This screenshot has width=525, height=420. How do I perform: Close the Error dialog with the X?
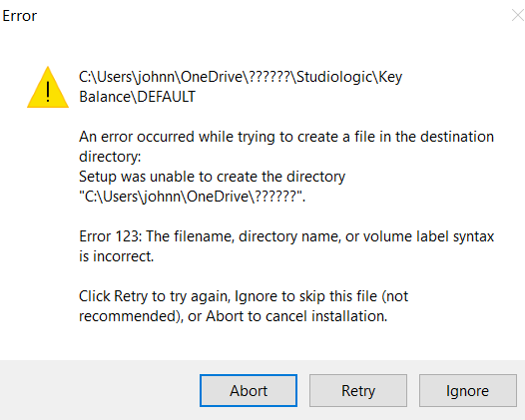tap(518, 15)
